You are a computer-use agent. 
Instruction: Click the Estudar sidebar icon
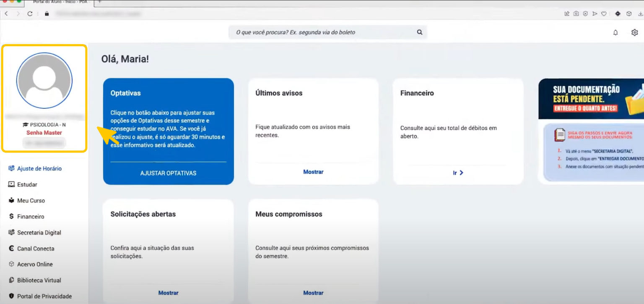(x=11, y=184)
